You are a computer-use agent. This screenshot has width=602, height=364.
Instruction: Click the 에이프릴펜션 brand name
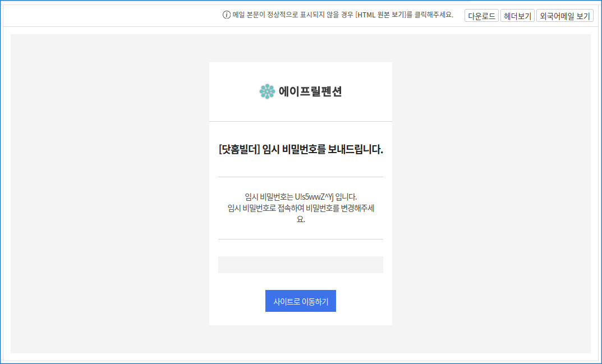coord(310,91)
